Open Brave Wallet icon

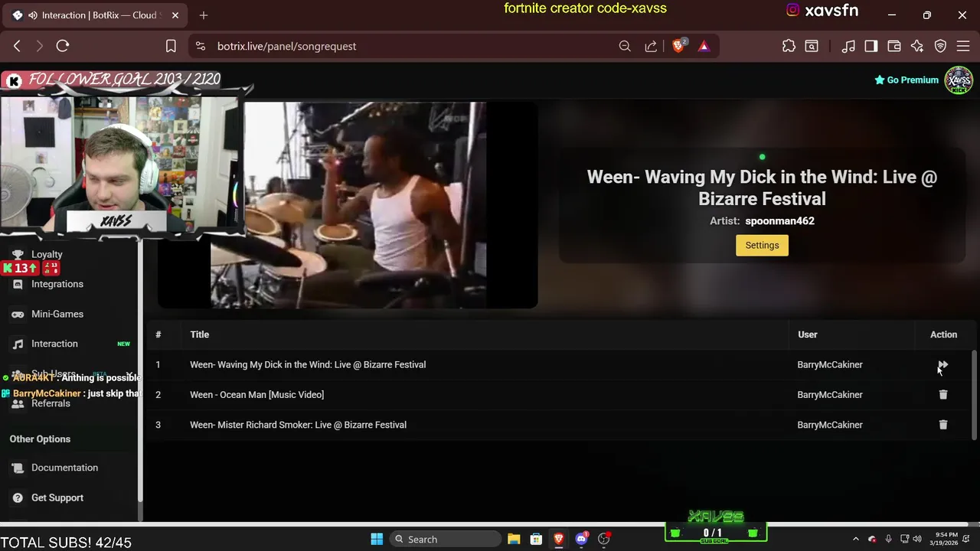pos(894,46)
